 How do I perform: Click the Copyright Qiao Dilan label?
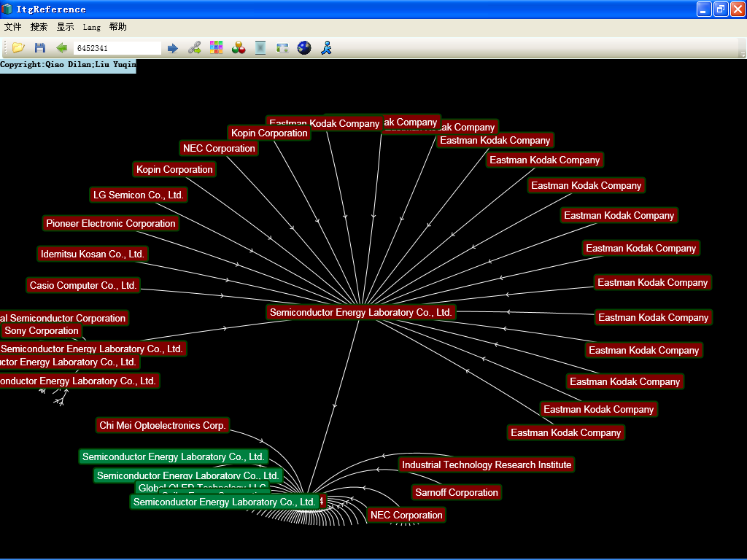[68, 65]
